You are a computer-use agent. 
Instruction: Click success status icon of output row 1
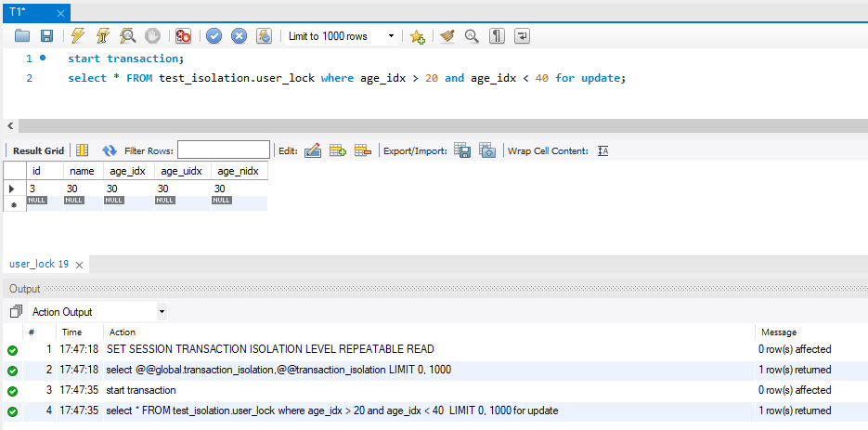click(13, 350)
